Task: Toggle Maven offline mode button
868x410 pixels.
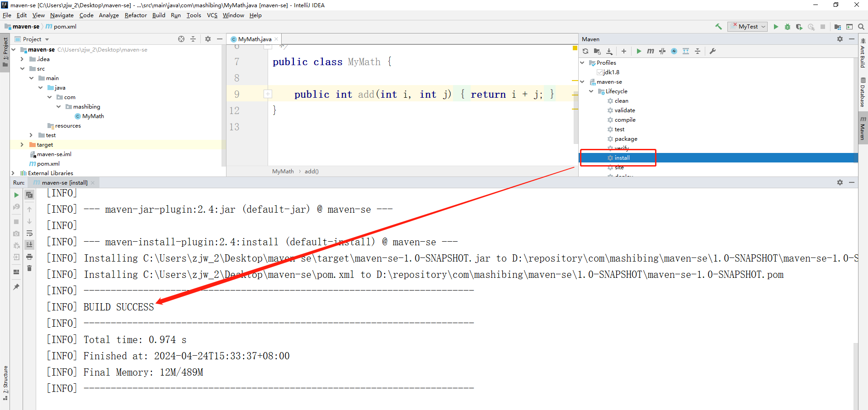Action: click(x=662, y=51)
